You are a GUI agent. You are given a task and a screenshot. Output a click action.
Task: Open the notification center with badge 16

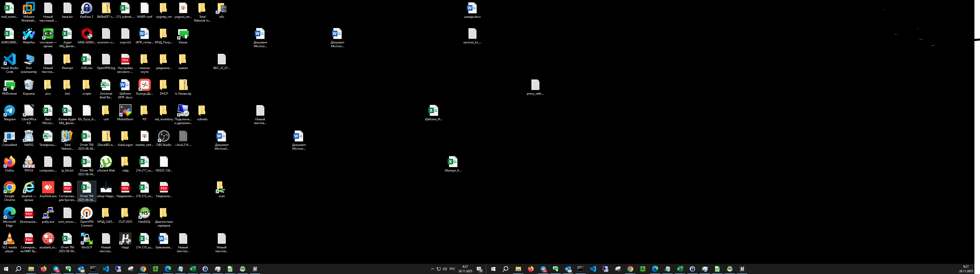479,269
